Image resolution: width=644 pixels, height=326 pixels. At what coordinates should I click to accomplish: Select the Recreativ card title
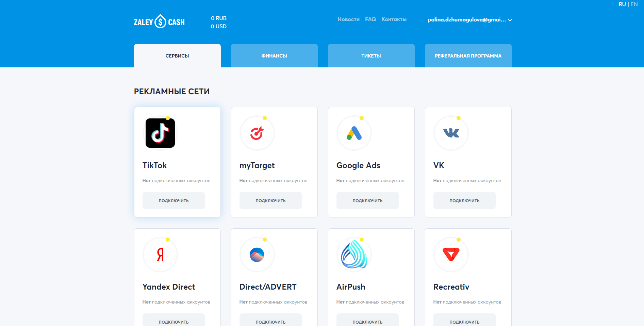click(x=451, y=287)
